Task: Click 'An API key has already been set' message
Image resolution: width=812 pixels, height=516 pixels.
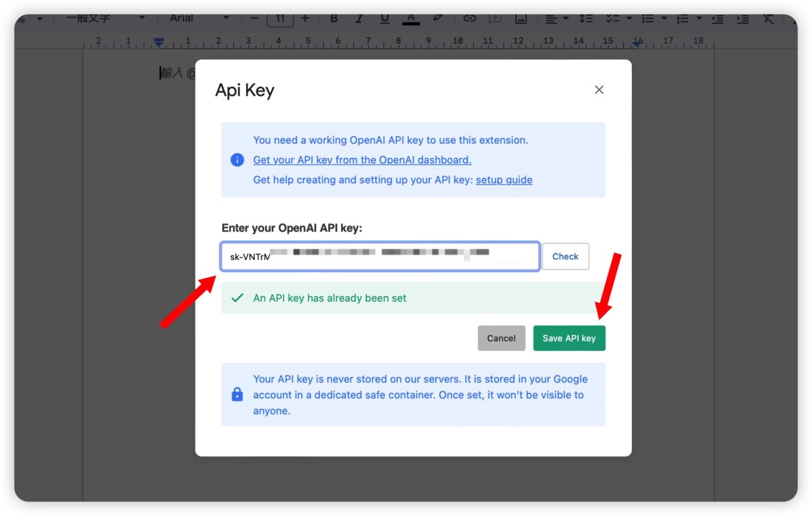Action: pos(330,298)
